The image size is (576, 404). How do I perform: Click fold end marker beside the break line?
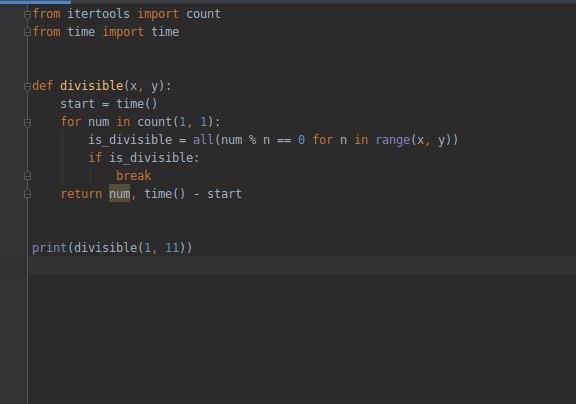tap(27, 176)
